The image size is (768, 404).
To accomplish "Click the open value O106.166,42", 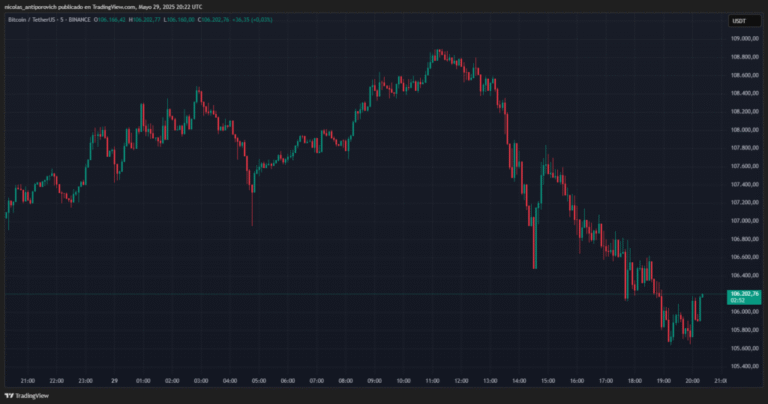I will (110, 20).
